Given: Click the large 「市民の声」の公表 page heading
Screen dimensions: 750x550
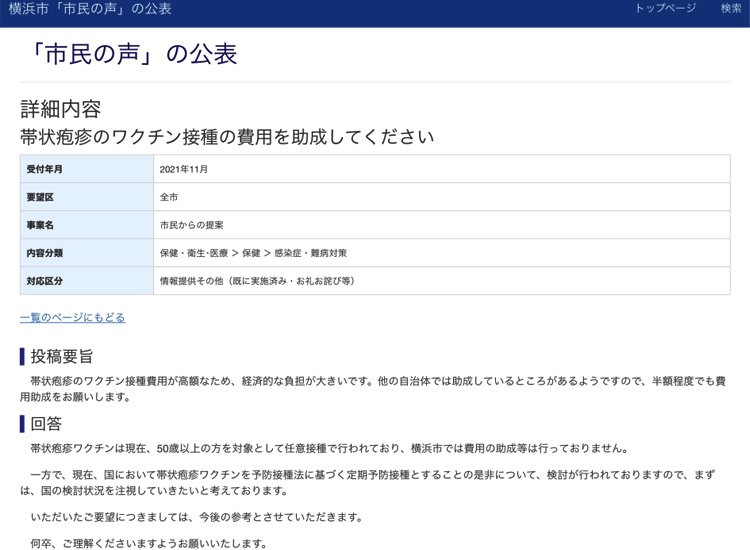Looking at the screenshot, I should pyautogui.click(x=129, y=54).
